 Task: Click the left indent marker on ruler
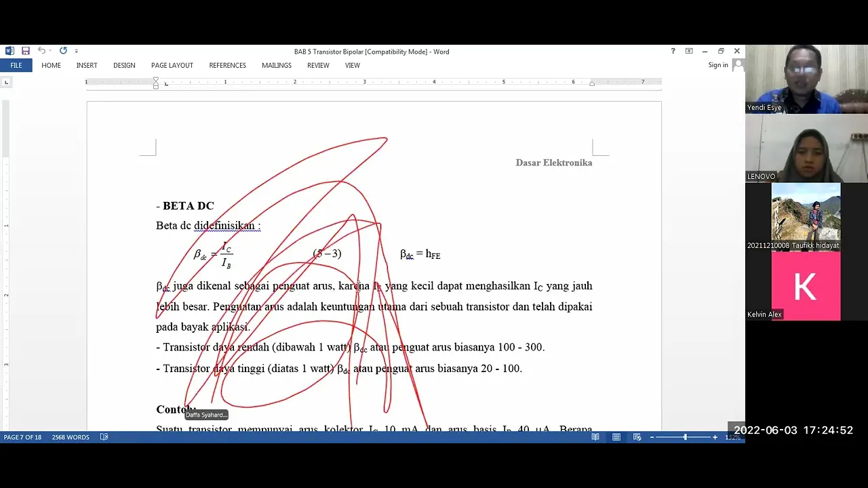pos(156,83)
